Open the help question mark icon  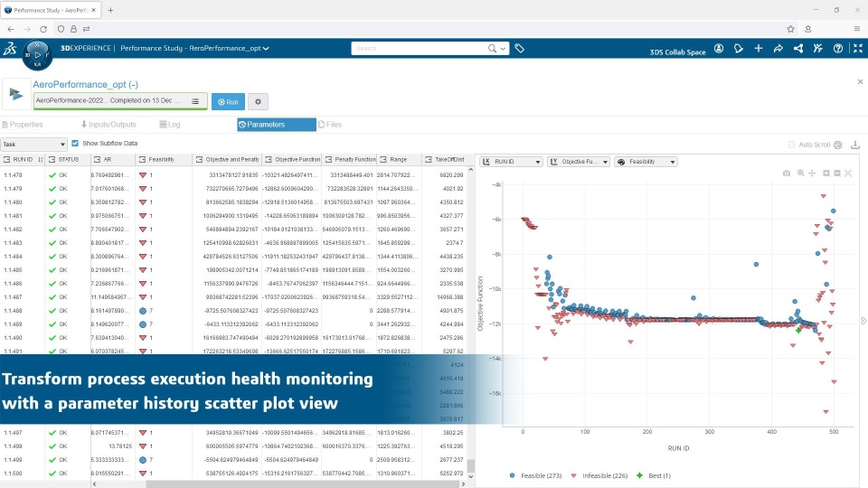point(838,49)
